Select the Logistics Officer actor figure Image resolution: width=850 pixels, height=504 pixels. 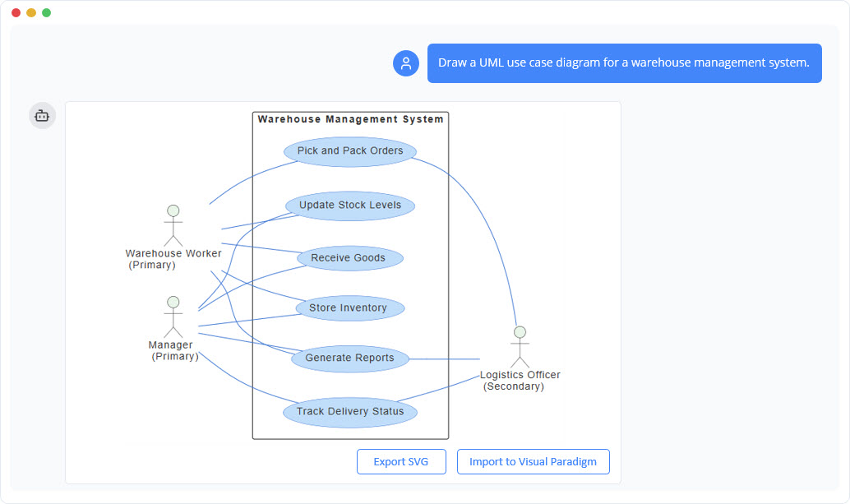point(520,345)
